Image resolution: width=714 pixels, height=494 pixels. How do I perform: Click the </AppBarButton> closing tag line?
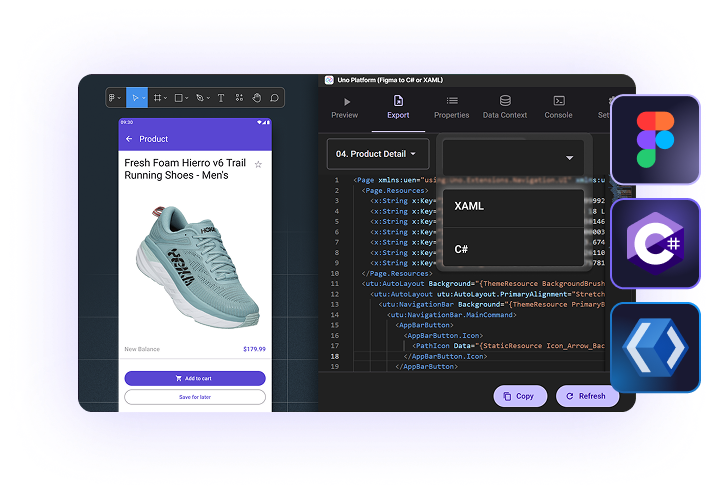[426, 367]
